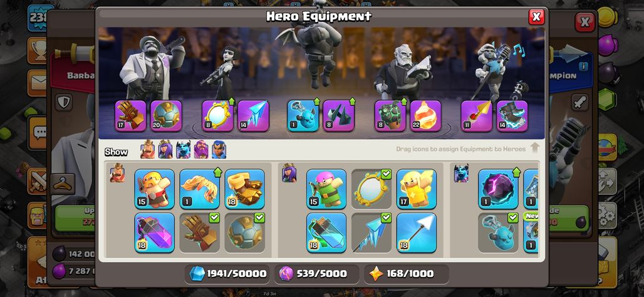
Task: Select the Healer Puppet level 17 equipment
Action: pos(417,189)
